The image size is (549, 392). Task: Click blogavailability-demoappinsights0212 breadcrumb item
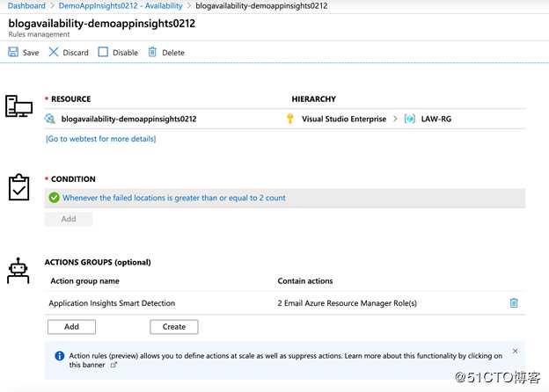point(261,6)
